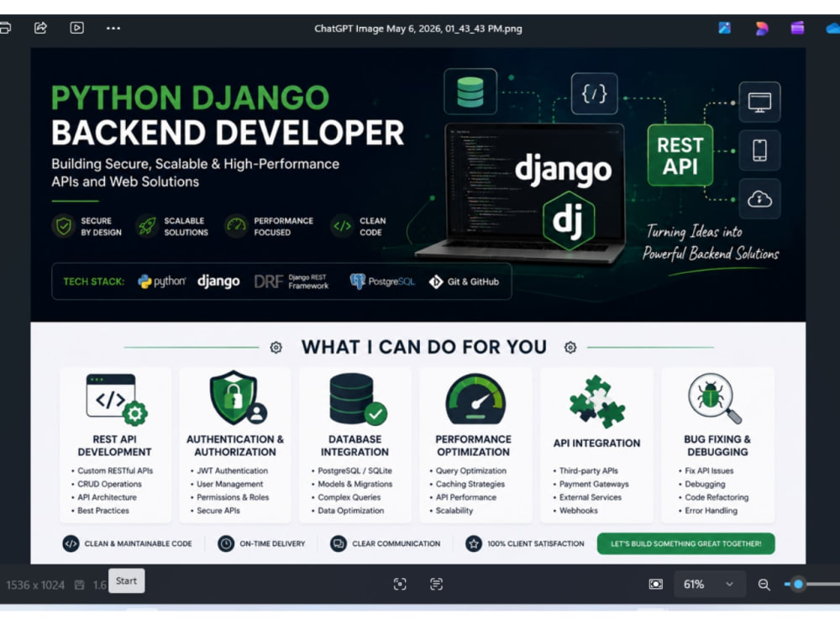Click the "ON-TIME DELIVERY" clock icon

[226, 543]
